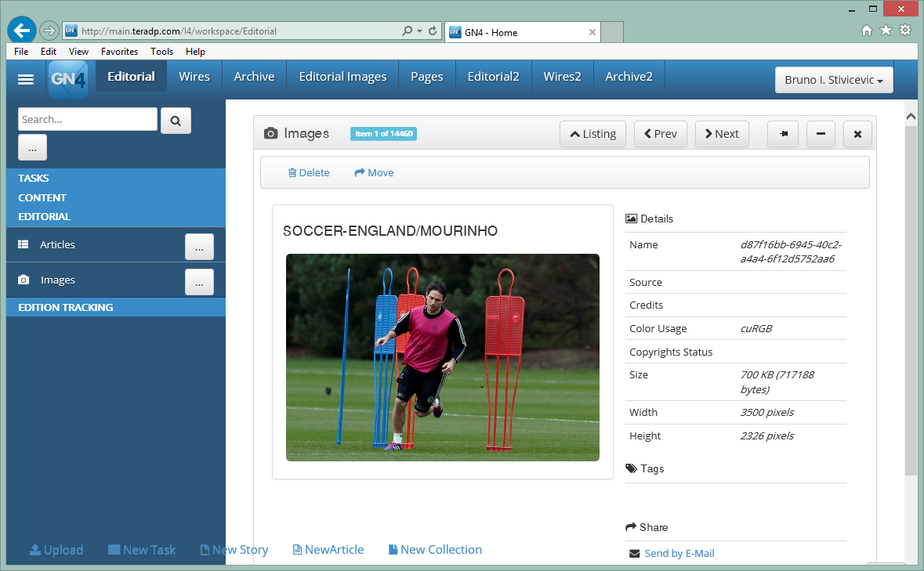Close the Images panel with X button
Viewport: 924px width, 571px height.
(x=857, y=134)
